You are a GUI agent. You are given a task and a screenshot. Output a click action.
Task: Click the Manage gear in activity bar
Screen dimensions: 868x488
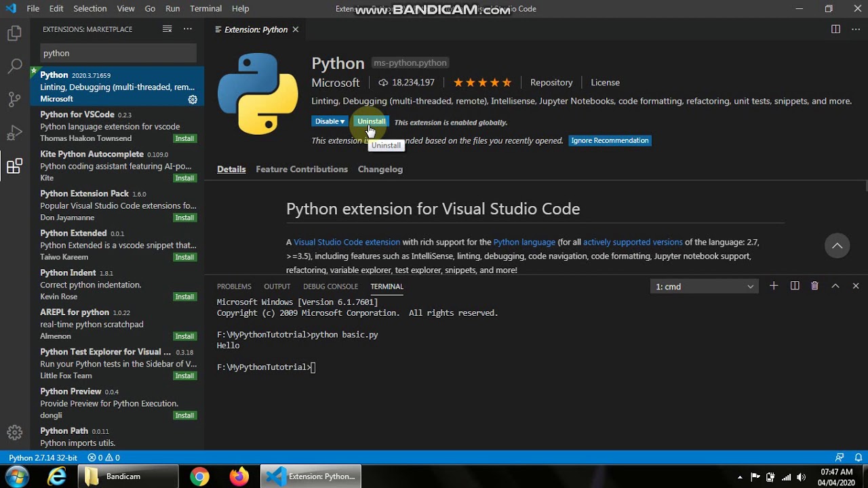[x=15, y=432]
